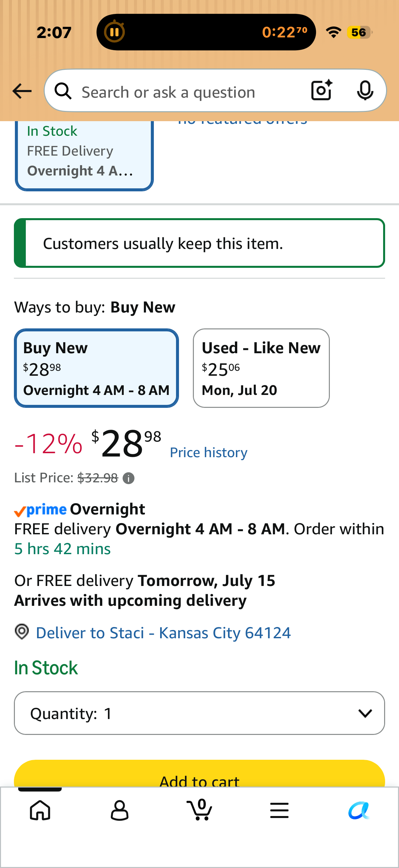Pause the timer in the status bar

pyautogui.click(x=114, y=32)
